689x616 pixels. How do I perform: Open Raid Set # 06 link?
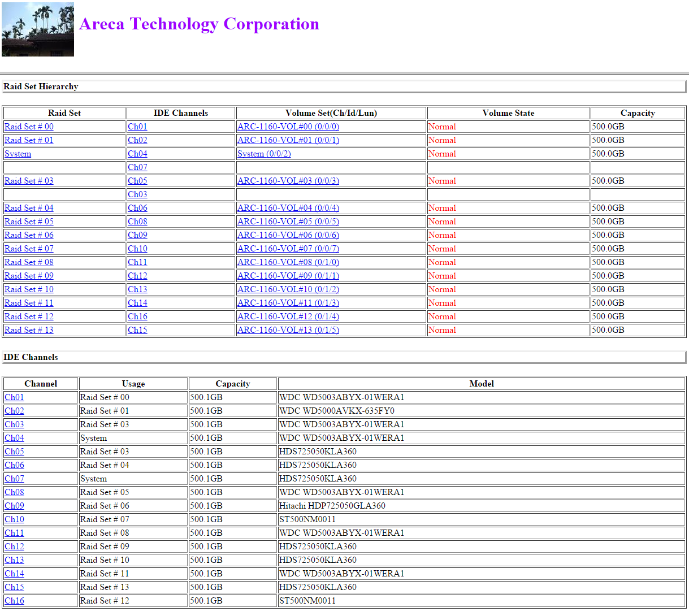click(29, 235)
